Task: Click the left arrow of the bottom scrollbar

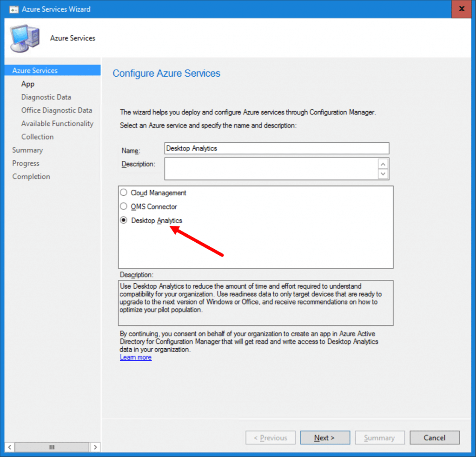Action: point(9,447)
